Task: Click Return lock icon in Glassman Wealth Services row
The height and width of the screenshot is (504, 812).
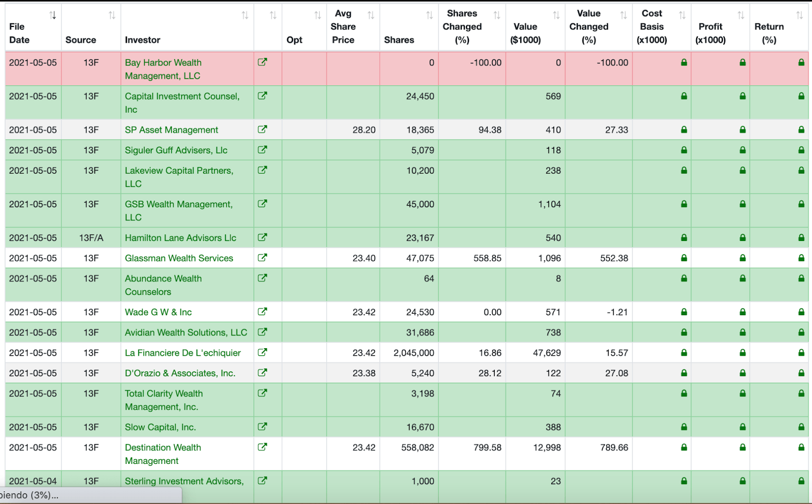Action: pyautogui.click(x=801, y=258)
